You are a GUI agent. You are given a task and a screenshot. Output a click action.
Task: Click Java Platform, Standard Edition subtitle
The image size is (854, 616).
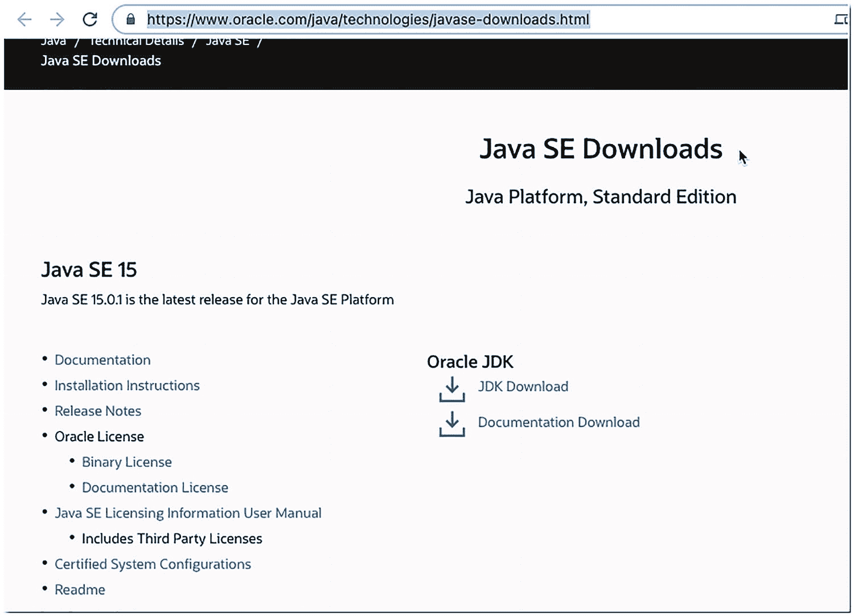point(601,197)
